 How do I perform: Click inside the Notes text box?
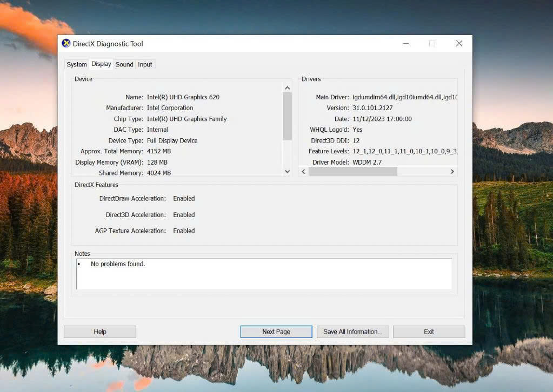[264, 274]
